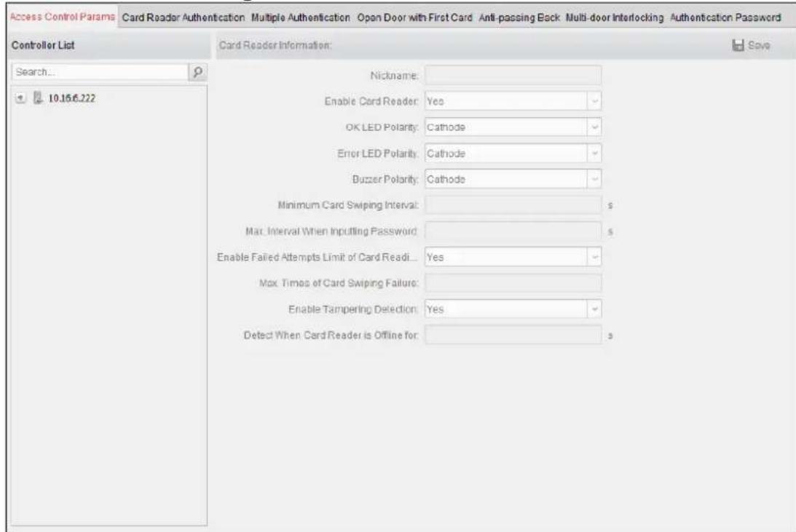Select the Anti-passing Back tab
Image resolution: width=796 pixels, height=532 pixels.
(x=519, y=17)
